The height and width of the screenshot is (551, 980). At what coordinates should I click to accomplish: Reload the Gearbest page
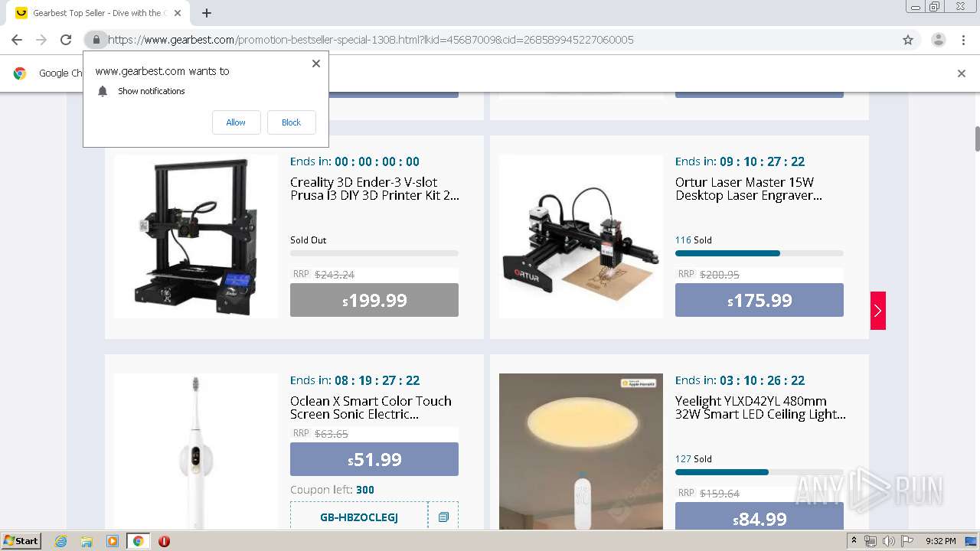pos(66,40)
